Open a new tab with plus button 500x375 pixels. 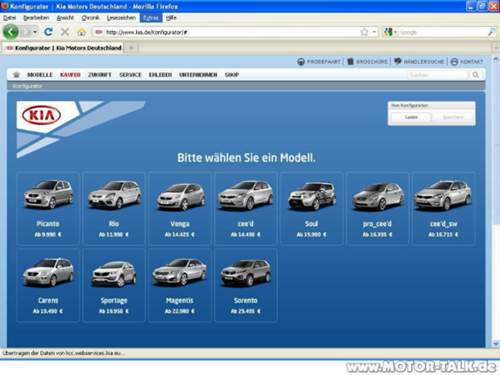tap(131, 48)
